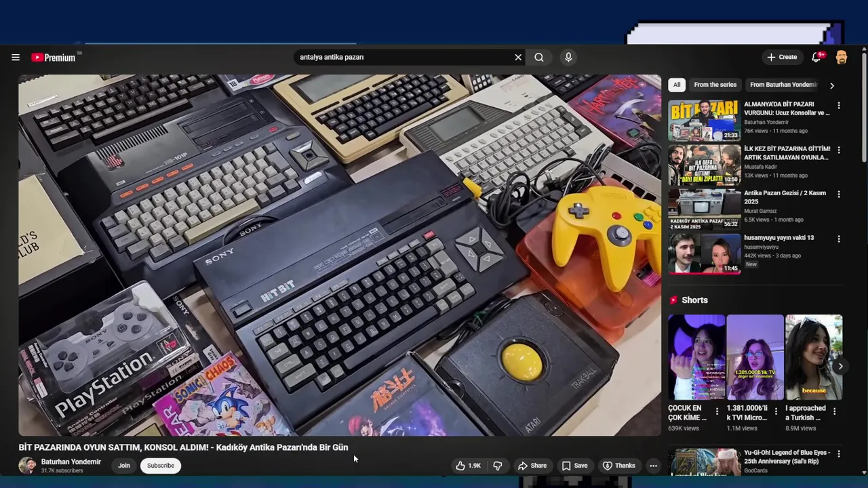
Task: Open ÇOCUK EN ÇOK KİME short
Action: click(x=696, y=357)
